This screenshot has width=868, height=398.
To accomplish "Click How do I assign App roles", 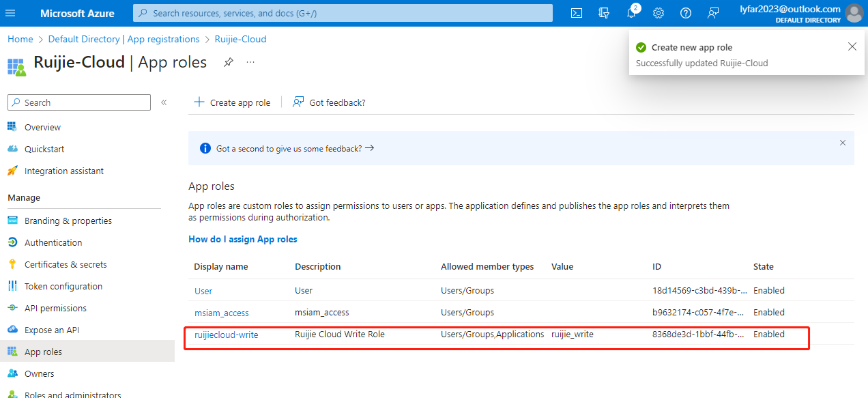I will pyautogui.click(x=243, y=239).
